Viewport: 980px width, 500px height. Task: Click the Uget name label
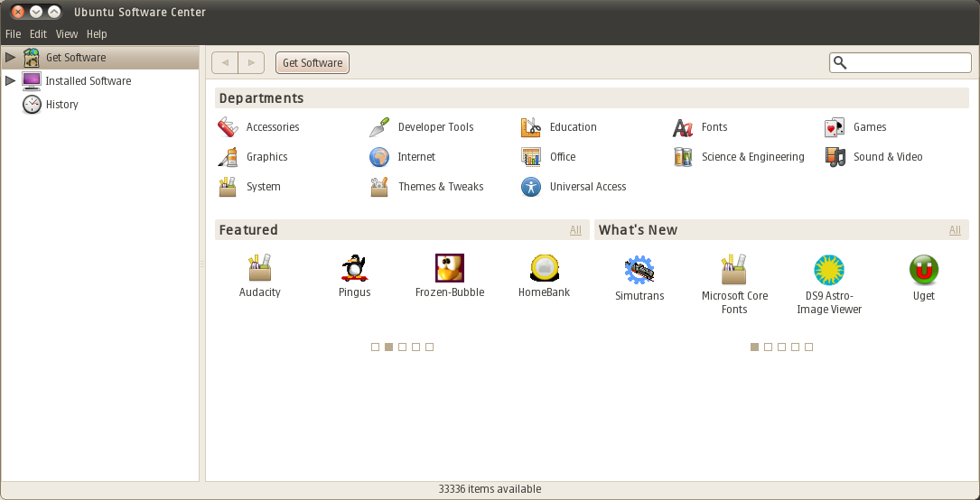point(924,296)
